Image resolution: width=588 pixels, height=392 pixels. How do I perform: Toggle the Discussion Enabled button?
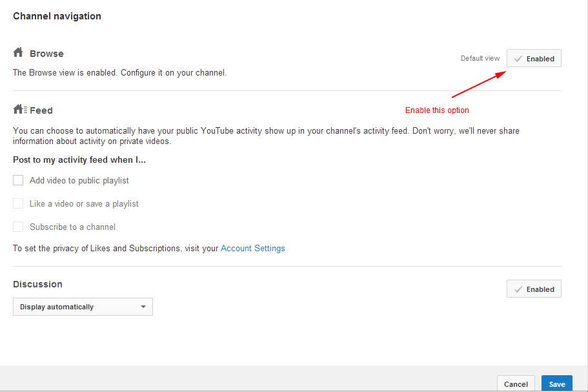(x=534, y=289)
